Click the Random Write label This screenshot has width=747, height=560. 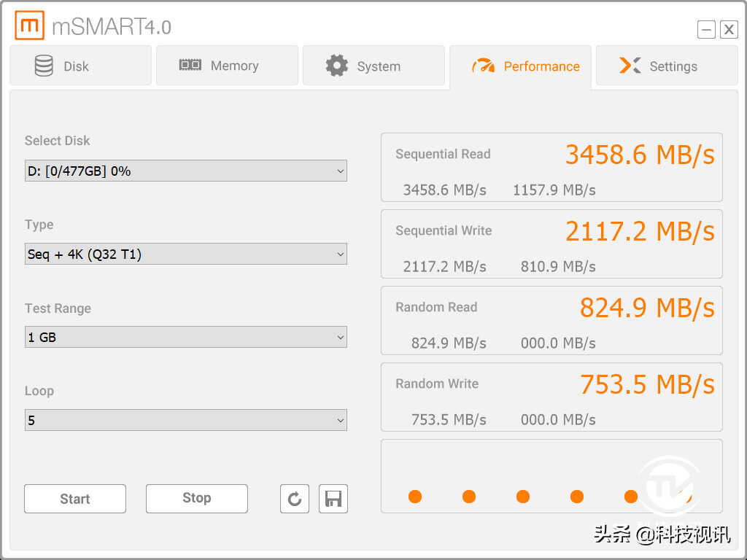click(x=437, y=384)
